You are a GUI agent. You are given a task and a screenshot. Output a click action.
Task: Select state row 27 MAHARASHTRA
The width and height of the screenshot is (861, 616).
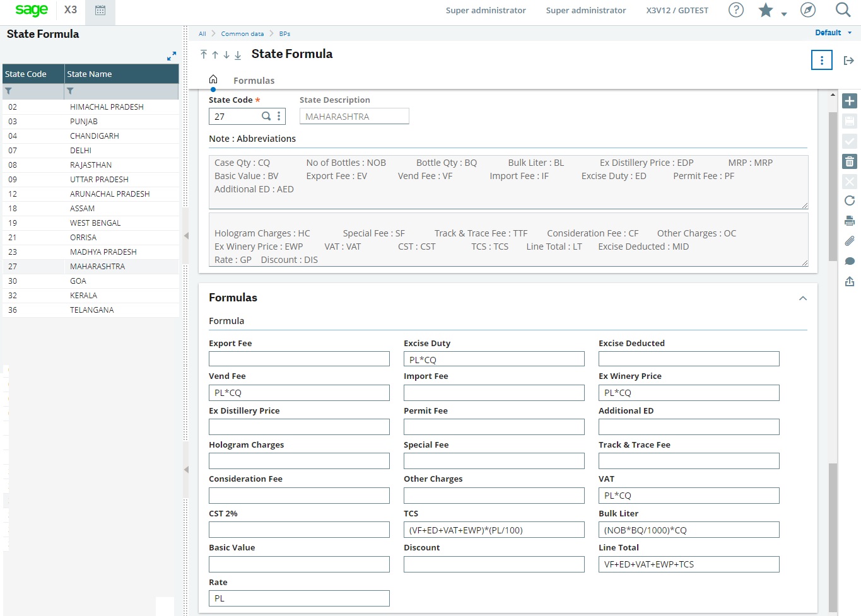91,266
